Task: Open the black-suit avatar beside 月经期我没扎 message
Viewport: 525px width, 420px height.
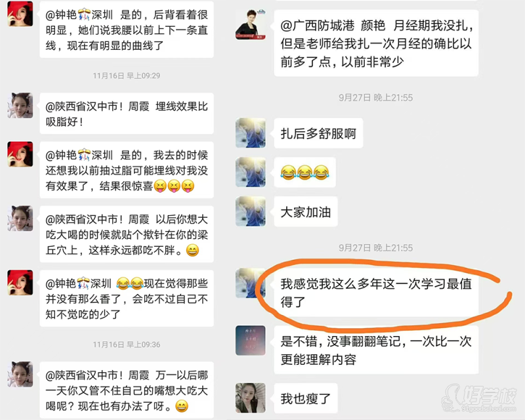Action: (x=251, y=25)
